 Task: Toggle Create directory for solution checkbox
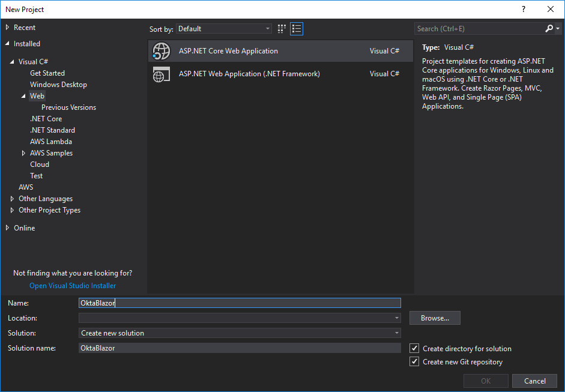point(414,348)
